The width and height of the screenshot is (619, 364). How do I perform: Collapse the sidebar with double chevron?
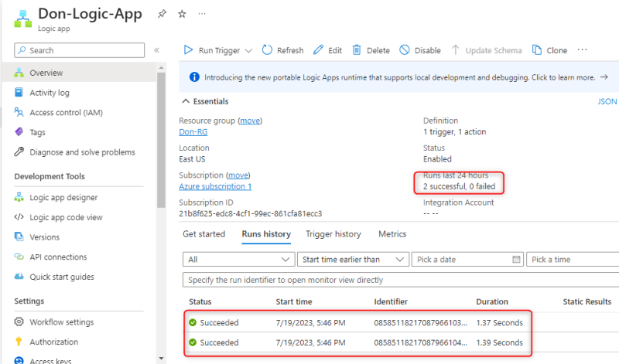pos(157,50)
